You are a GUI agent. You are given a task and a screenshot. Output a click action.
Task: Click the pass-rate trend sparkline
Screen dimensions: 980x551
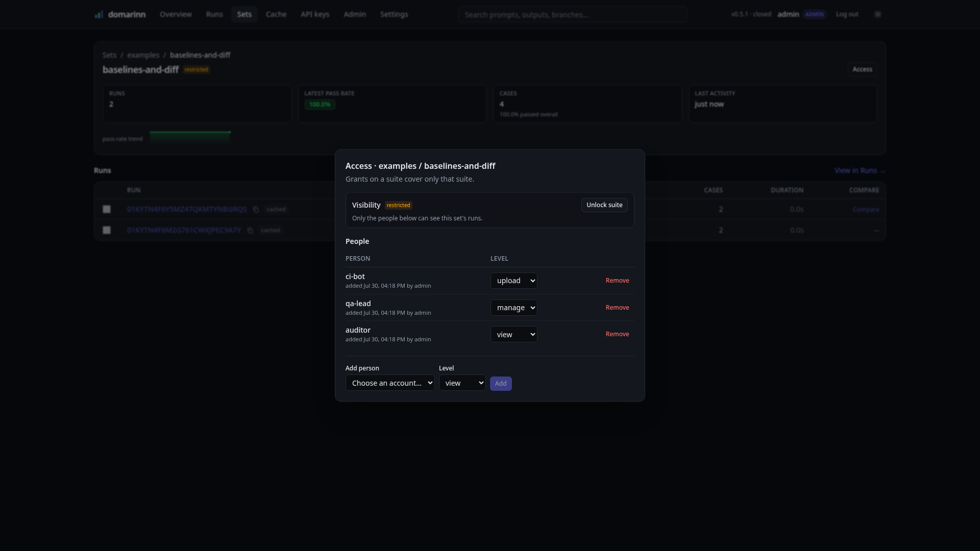[190, 137]
